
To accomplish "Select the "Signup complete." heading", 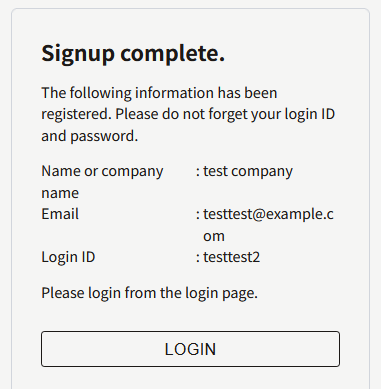I will 133,53.
